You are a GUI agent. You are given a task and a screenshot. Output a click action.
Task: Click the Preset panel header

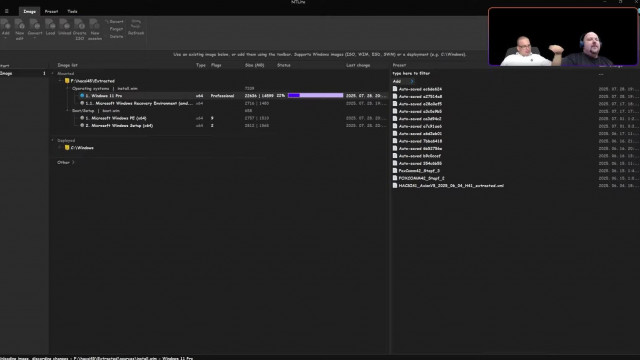click(x=399, y=65)
